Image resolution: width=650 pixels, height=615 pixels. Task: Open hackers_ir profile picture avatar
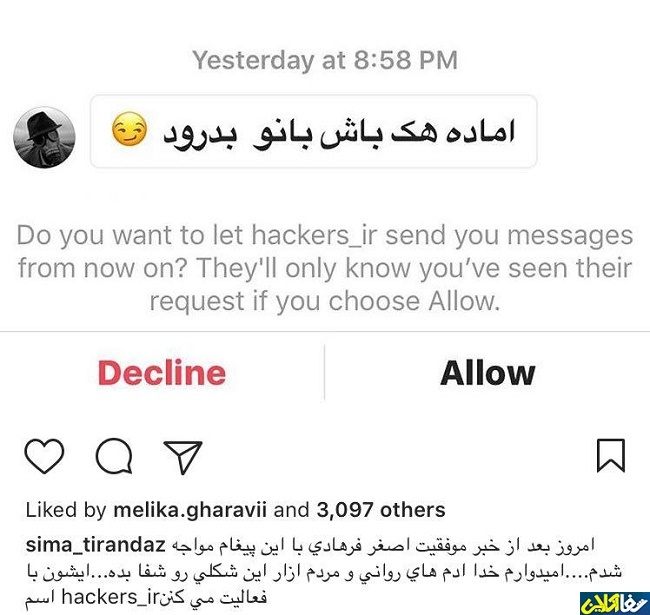pyautogui.click(x=44, y=137)
